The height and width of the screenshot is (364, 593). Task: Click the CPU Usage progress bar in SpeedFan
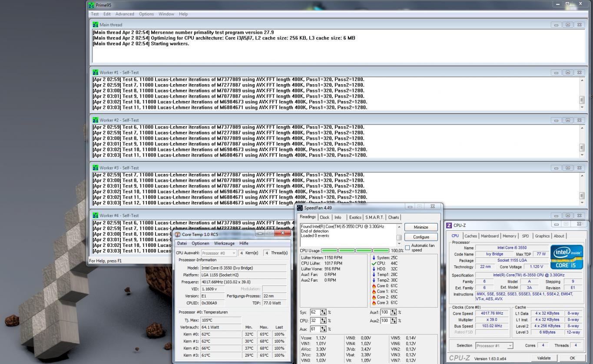pyautogui.click(x=355, y=250)
